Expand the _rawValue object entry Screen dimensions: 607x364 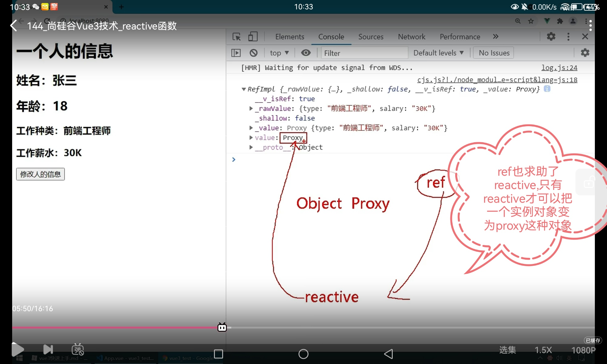click(251, 108)
